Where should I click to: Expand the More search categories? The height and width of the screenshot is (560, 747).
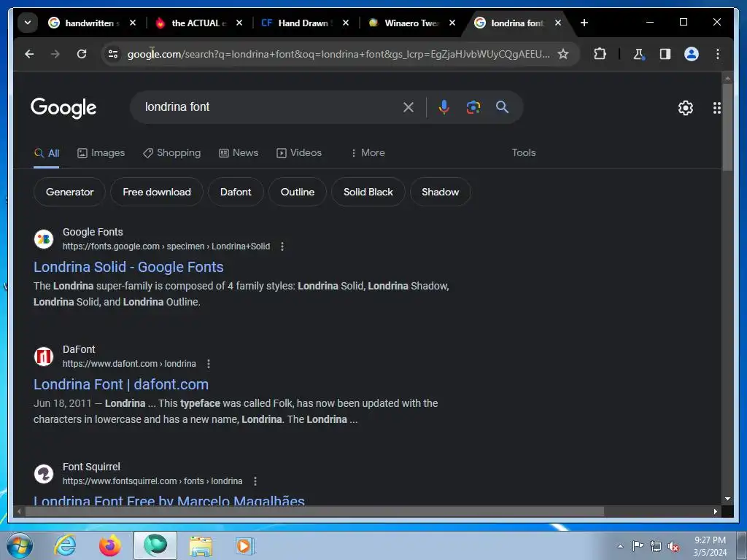368,153
